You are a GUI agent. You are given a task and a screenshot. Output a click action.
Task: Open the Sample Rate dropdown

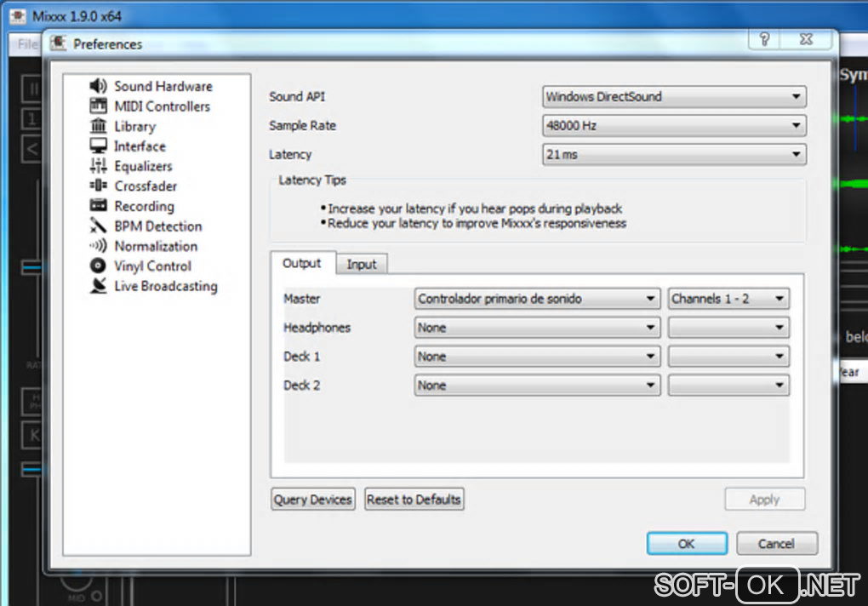point(674,126)
